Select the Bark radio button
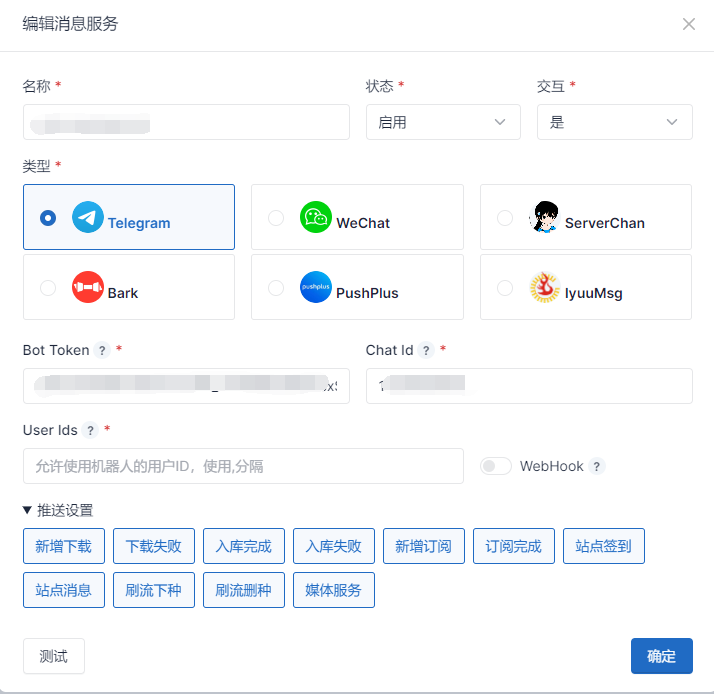 [48, 288]
